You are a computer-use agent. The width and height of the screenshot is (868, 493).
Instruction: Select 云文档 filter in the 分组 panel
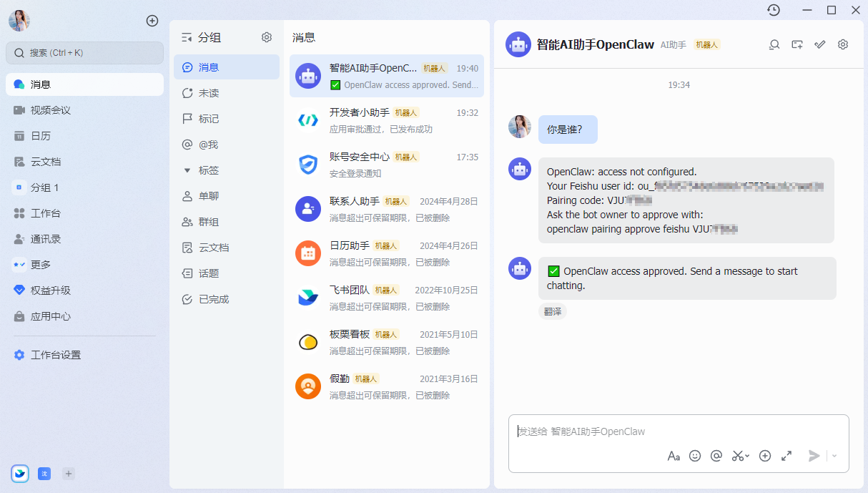pyautogui.click(x=227, y=248)
